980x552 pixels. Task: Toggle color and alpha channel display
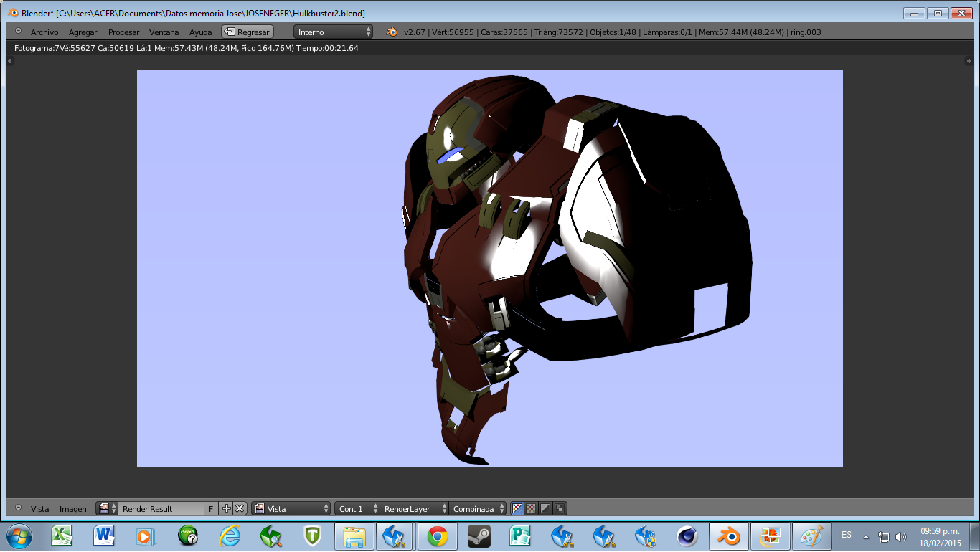click(x=517, y=508)
